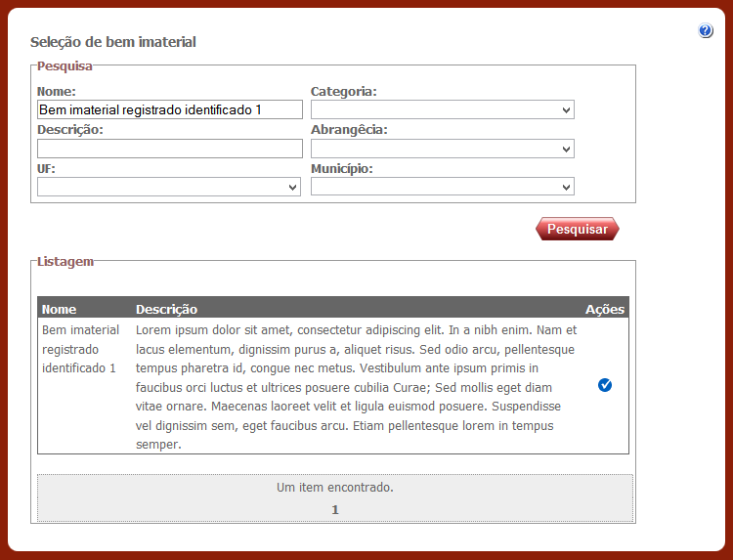The width and height of the screenshot is (733, 560).
Task: Click the Descrição column header
Action: (x=166, y=309)
